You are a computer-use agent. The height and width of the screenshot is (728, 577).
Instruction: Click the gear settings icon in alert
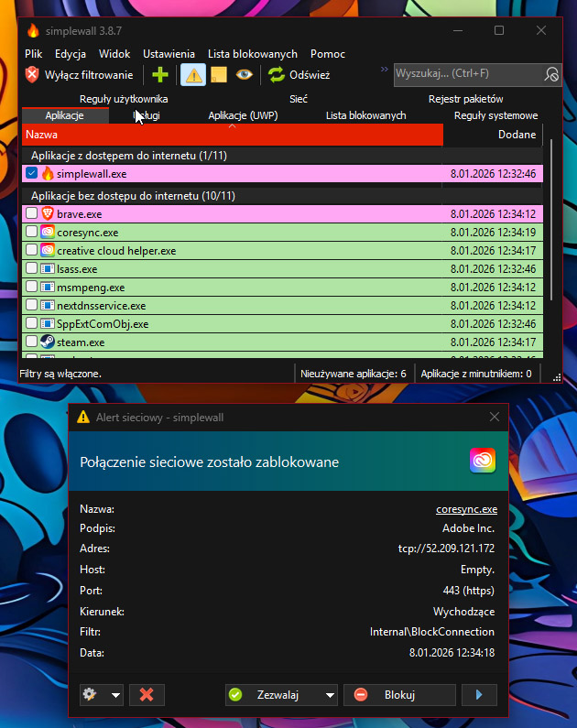(x=90, y=694)
